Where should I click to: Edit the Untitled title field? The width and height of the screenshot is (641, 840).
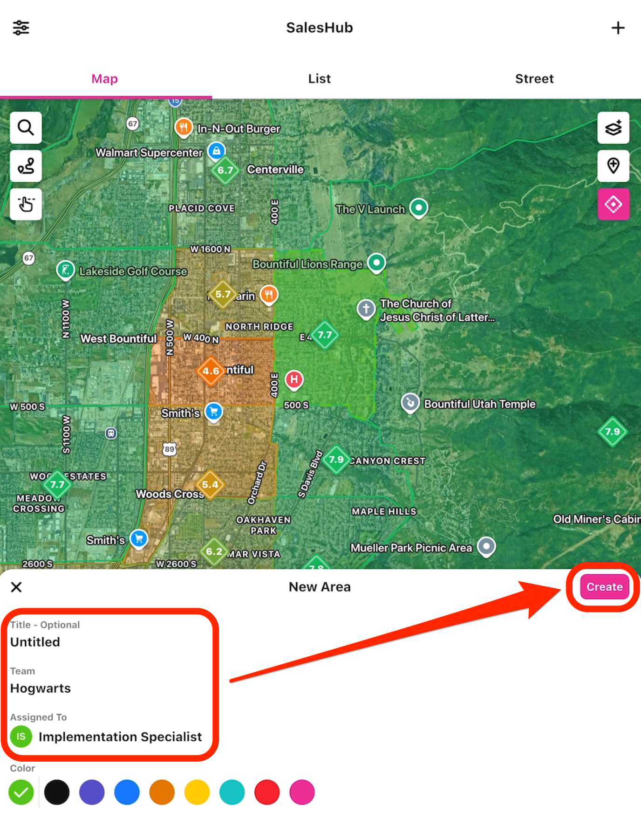point(35,642)
